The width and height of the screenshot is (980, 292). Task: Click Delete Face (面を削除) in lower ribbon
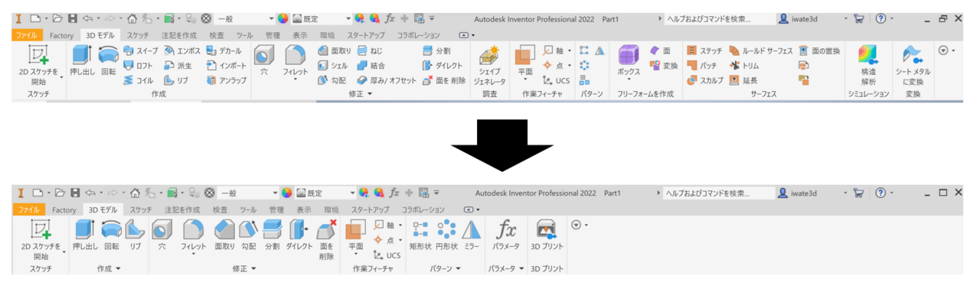tap(326, 240)
